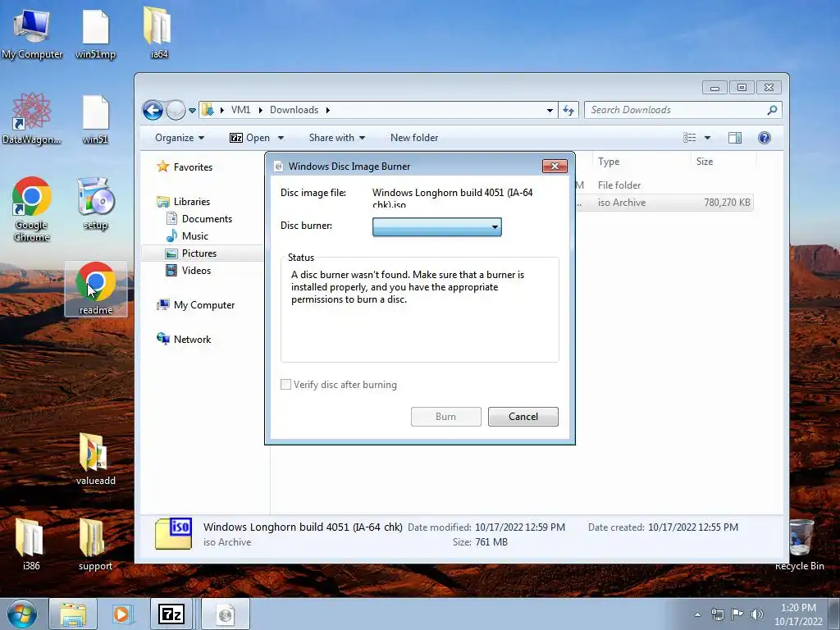Click VM1 in the address path
Screen dimensions: 840x630
pyautogui.click(x=240, y=110)
